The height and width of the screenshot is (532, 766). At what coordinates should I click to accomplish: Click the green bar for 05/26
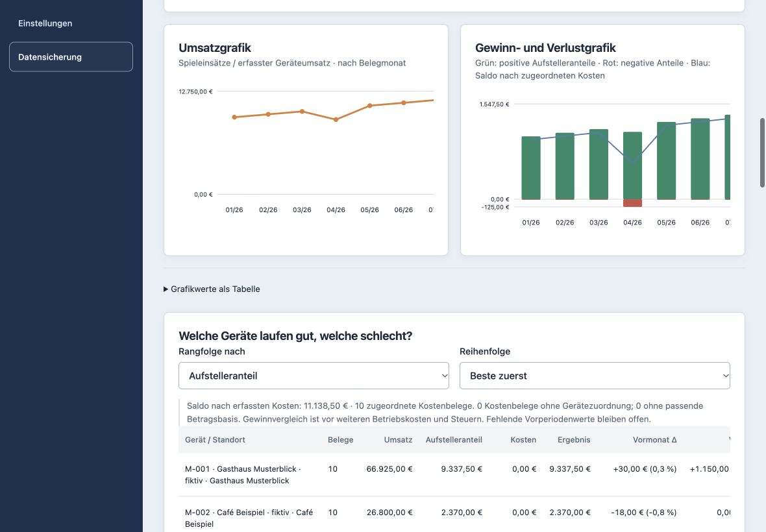pos(666,161)
